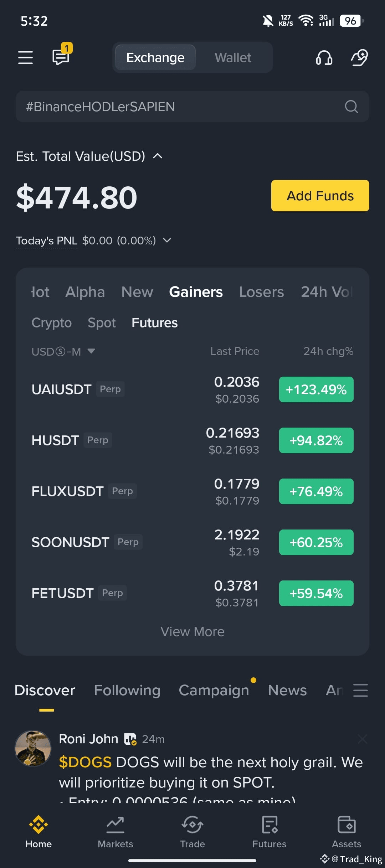Open the feed tabs list menu icon
Image resolution: width=385 pixels, height=868 pixels.
point(360,690)
